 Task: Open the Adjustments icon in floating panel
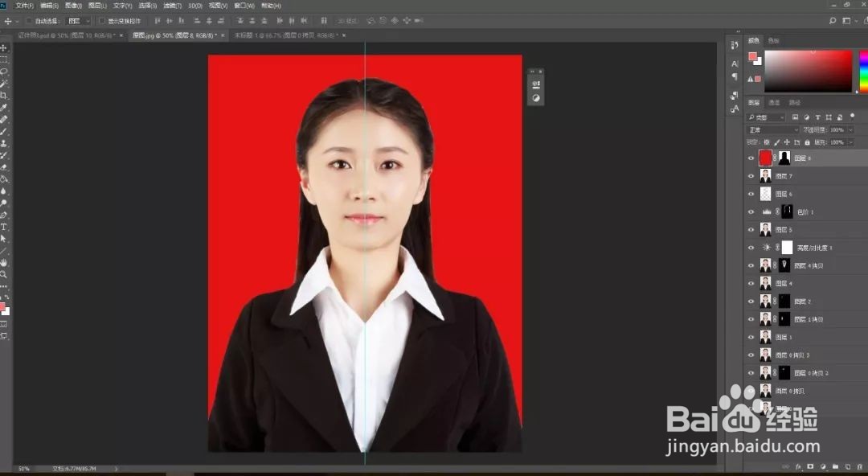[536, 98]
